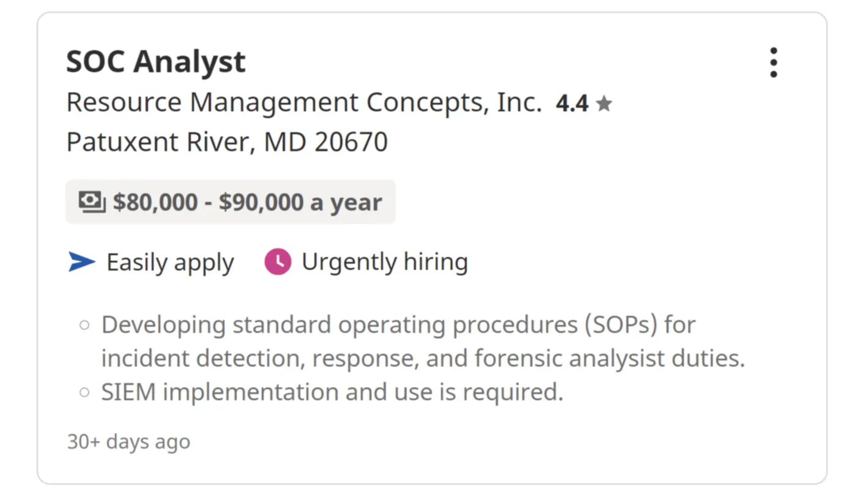Click the word (SOPs) in the description

point(620,325)
